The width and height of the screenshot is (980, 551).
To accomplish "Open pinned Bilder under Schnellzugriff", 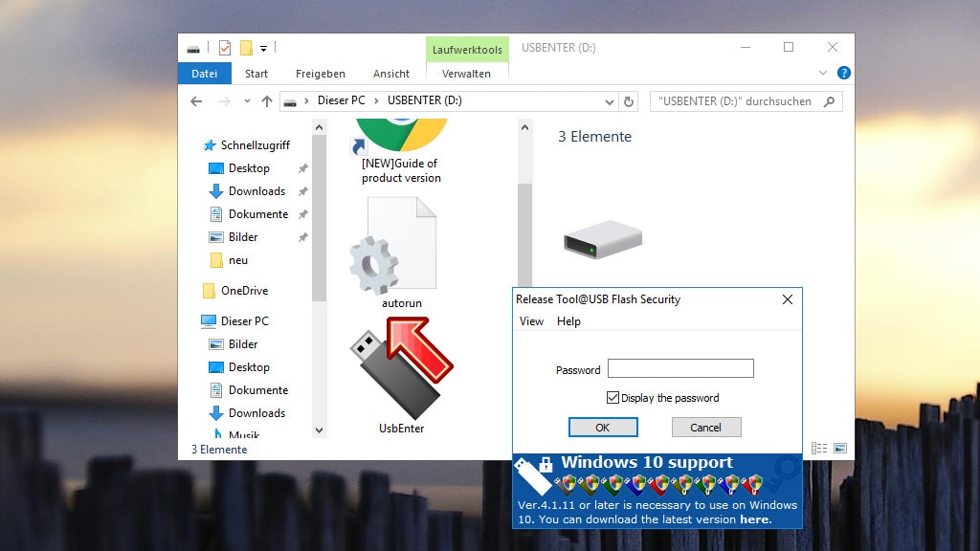I will [242, 237].
